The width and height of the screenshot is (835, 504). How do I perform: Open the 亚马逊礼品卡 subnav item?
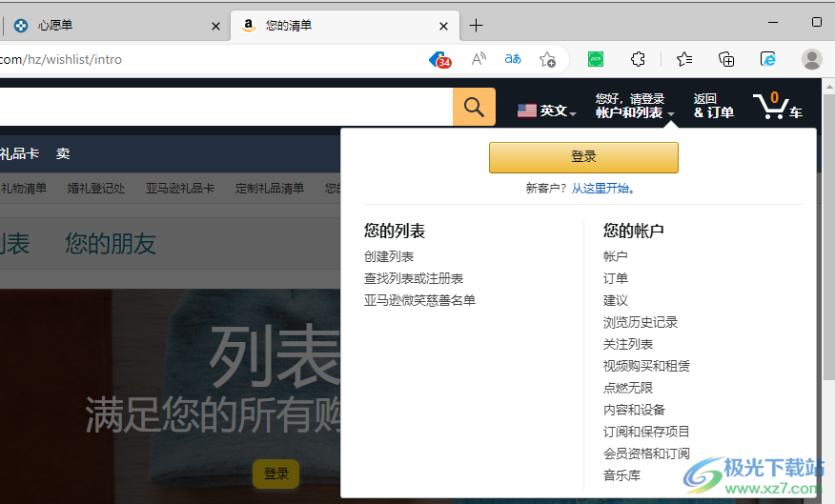[180, 189]
